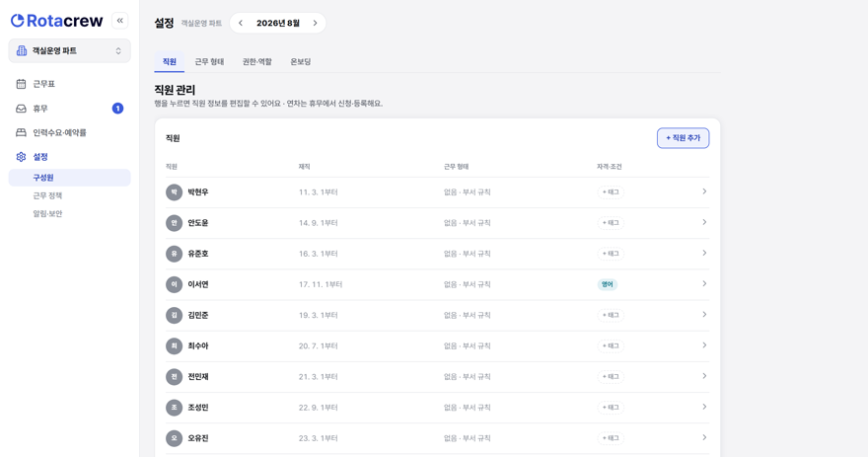This screenshot has height=457, width=868.
Task: Click the Rotacrew logo
Action: click(56, 21)
